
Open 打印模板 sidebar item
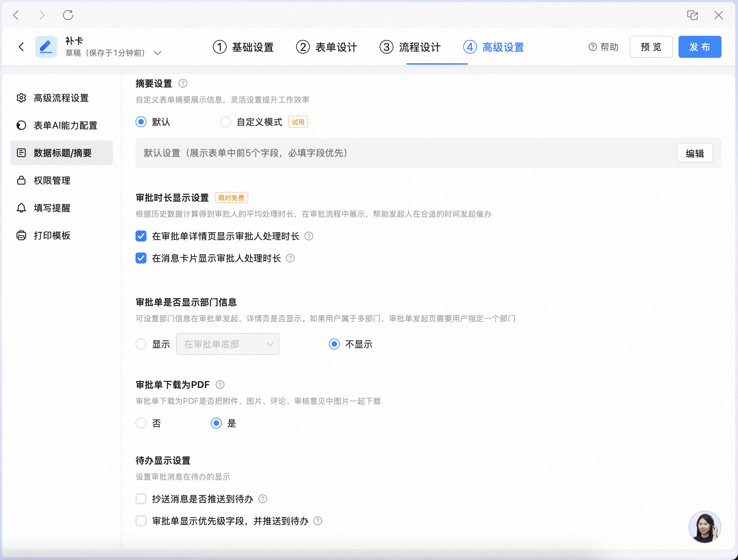point(62,235)
